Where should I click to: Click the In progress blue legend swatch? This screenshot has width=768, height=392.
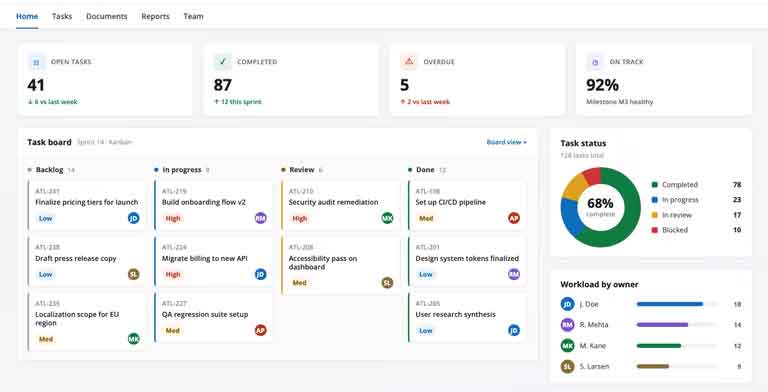click(654, 200)
